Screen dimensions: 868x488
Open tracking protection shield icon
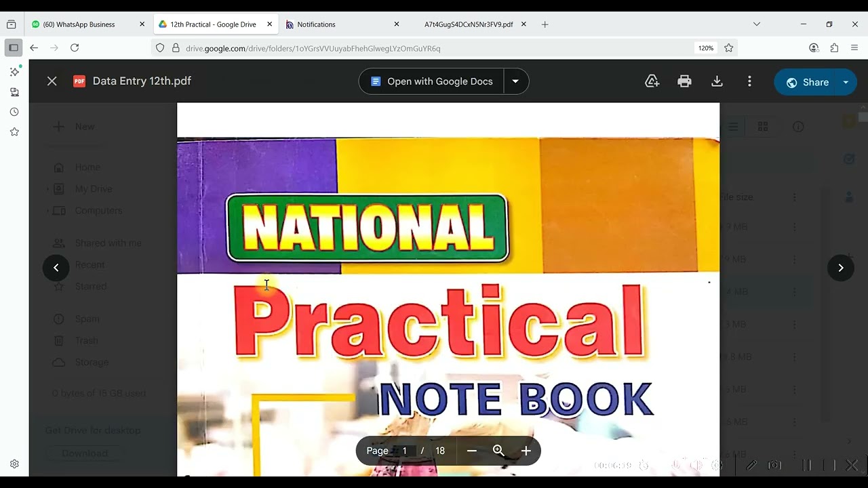pos(160,48)
